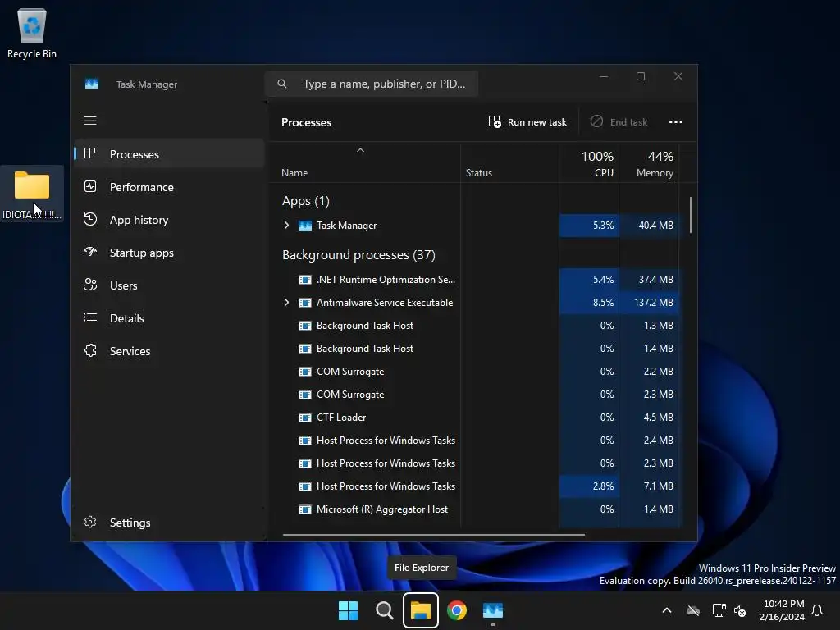
Task: Open taskbar Search
Action: [x=384, y=610]
